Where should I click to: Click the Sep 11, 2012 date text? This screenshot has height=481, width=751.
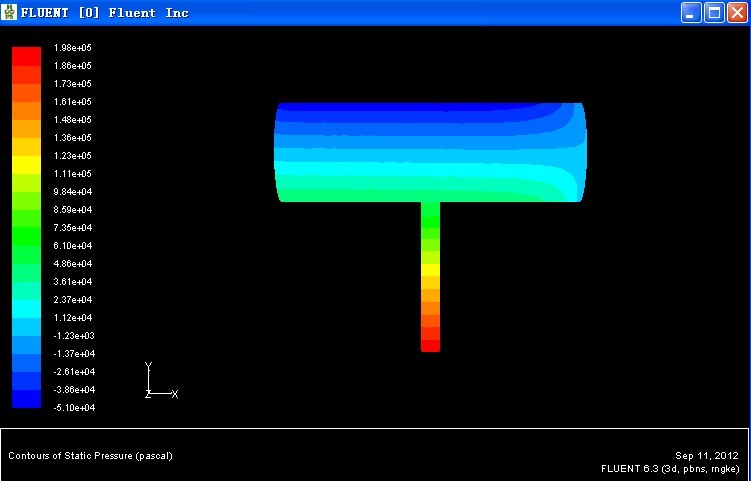[707, 455]
